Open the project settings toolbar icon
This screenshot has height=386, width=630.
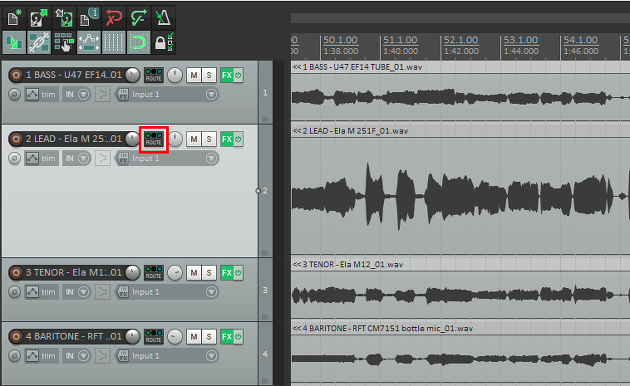89,18
